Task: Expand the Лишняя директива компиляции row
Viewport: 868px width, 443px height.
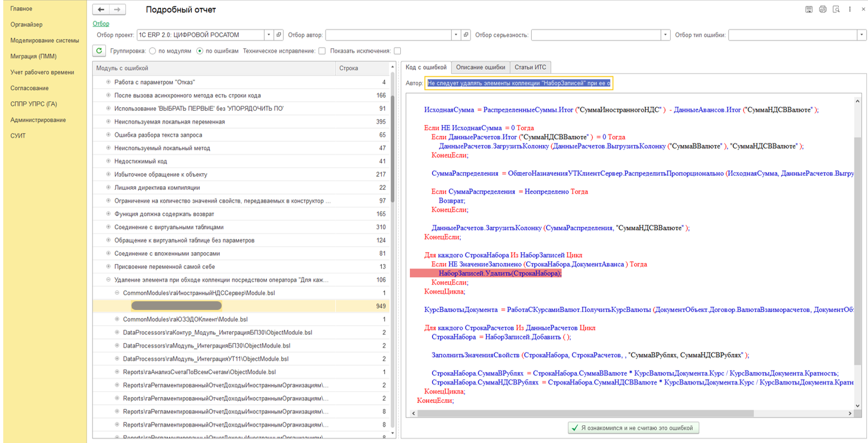Action: [108, 188]
